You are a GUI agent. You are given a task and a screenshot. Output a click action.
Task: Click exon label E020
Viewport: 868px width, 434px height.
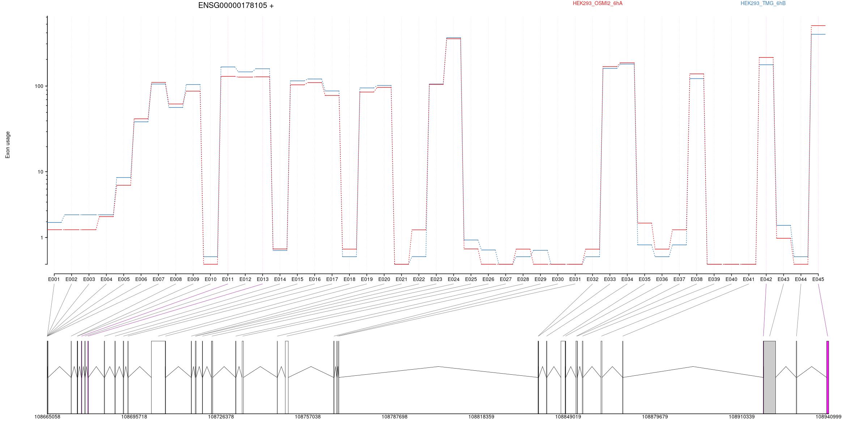pyautogui.click(x=384, y=279)
